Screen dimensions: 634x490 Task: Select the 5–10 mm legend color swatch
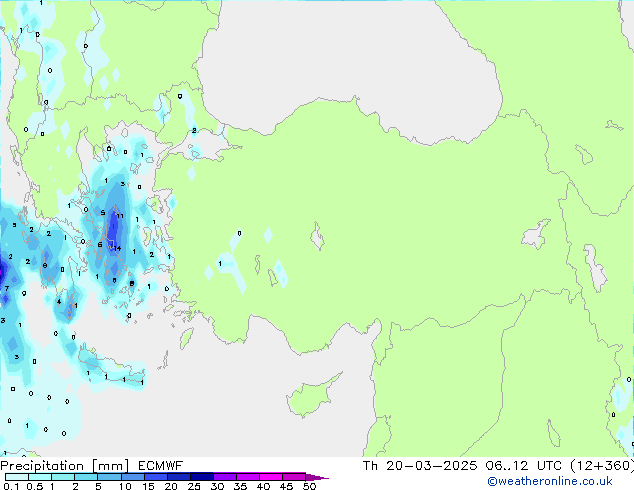click(109, 476)
